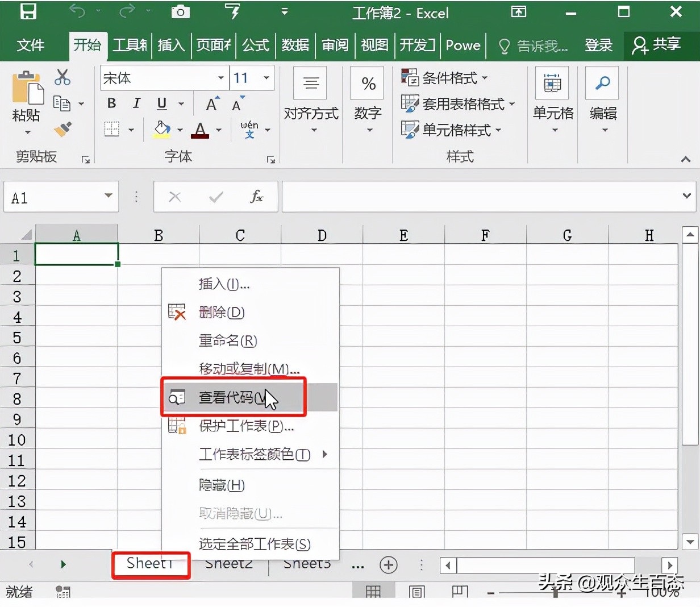Open the font name dropdown
The width and height of the screenshot is (700, 607).
tap(220, 78)
